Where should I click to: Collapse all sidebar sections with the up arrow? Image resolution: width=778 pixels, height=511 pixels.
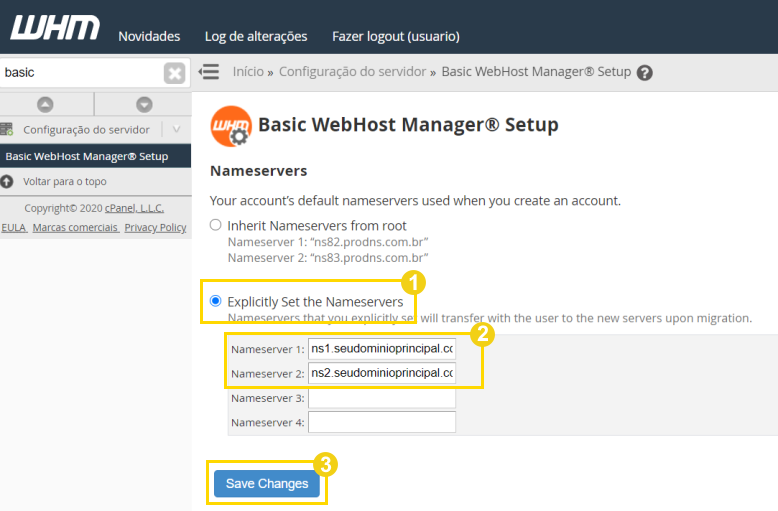(45, 105)
